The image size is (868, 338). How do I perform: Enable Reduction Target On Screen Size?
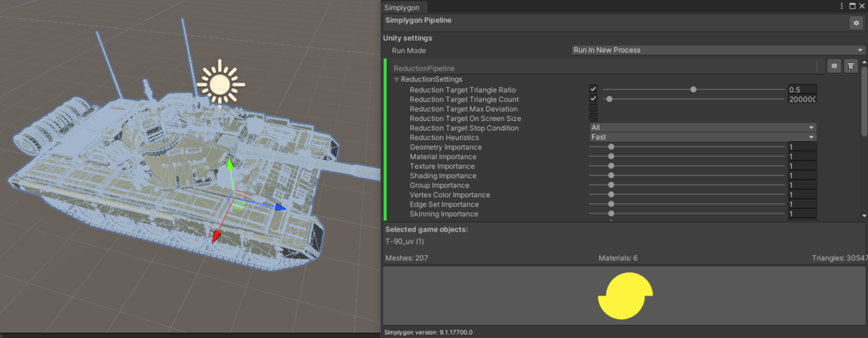click(x=593, y=118)
